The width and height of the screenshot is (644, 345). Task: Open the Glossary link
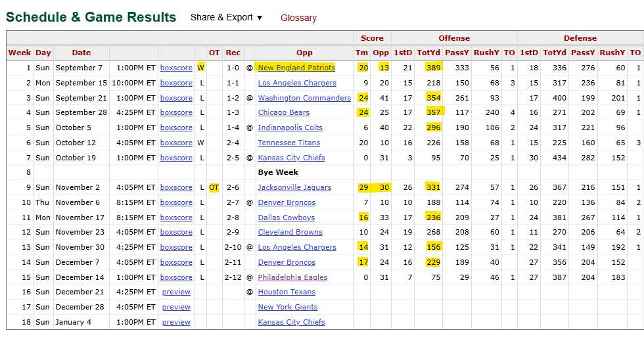point(298,18)
